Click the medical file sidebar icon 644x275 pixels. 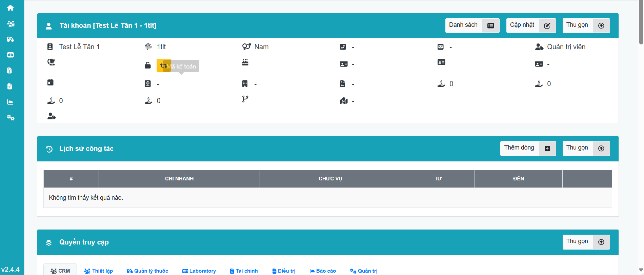tap(9, 86)
